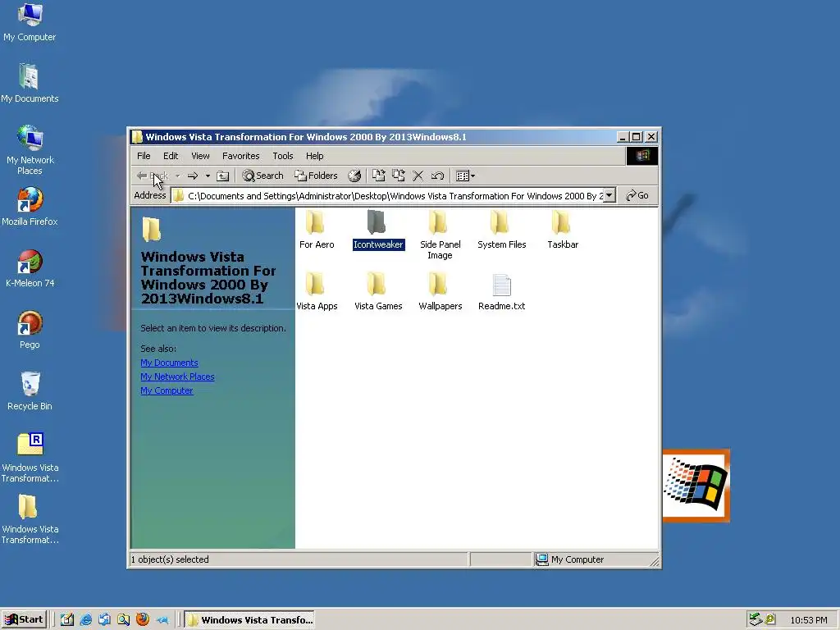Select the My Network Places desktop icon

point(30,150)
